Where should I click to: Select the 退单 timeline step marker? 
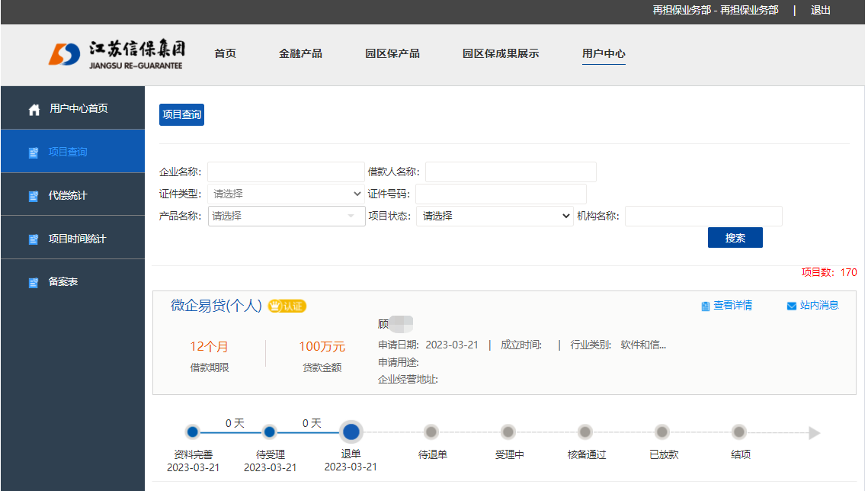coord(351,432)
